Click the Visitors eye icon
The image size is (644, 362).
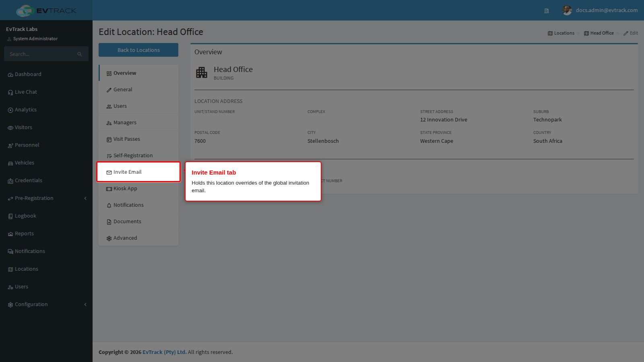tap(10, 128)
